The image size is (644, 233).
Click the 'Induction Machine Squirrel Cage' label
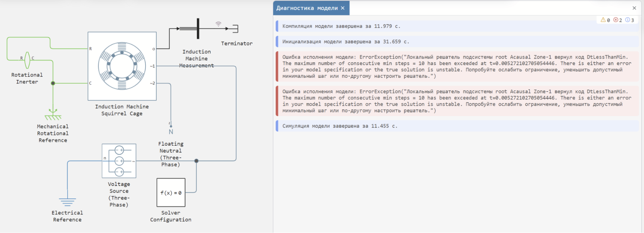(122, 110)
